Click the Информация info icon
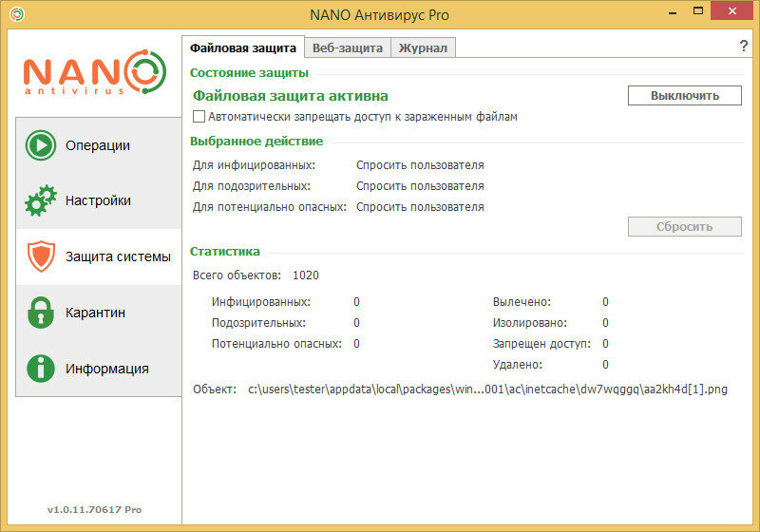This screenshot has width=760, height=532. point(41,369)
